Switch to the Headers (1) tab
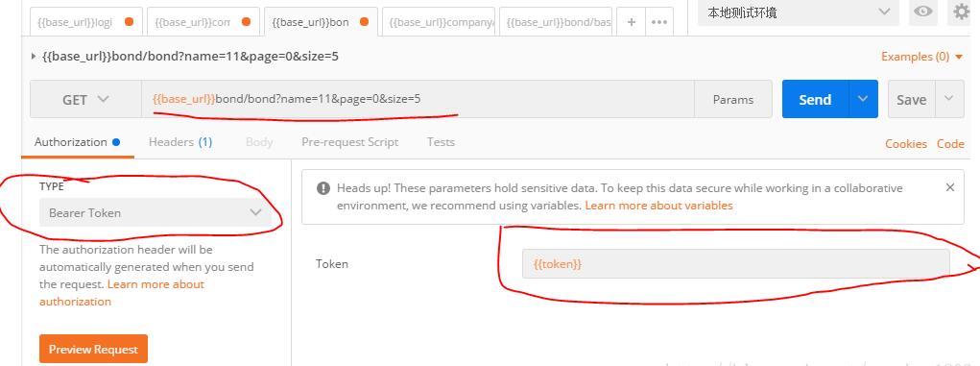 (x=180, y=142)
